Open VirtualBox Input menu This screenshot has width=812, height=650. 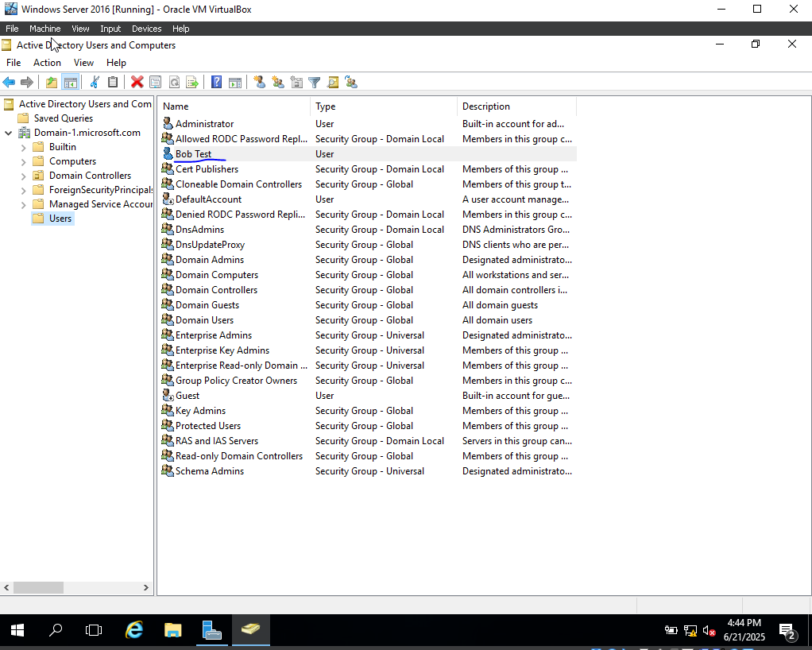110,29
